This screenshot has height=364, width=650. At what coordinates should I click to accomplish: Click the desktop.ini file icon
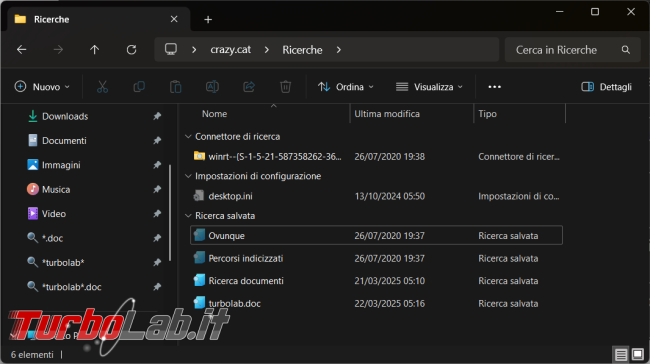(199, 195)
